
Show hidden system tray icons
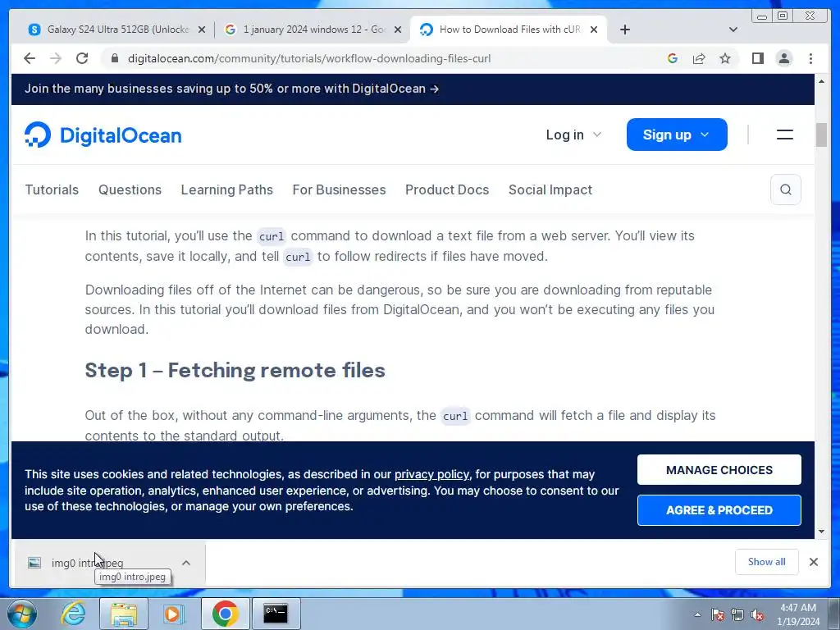tap(697, 614)
